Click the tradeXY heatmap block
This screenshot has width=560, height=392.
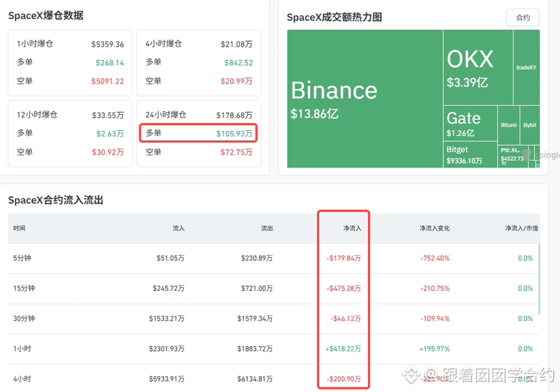click(526, 67)
